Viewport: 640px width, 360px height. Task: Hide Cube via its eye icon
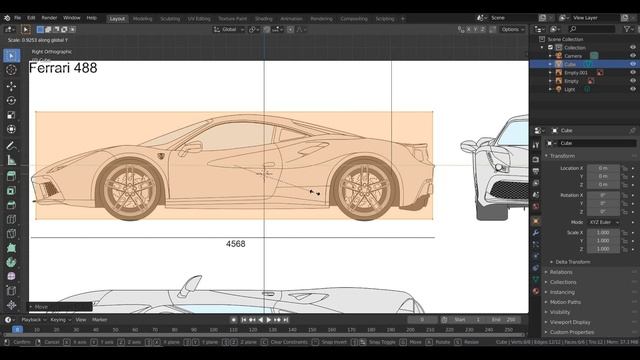[x=633, y=64]
